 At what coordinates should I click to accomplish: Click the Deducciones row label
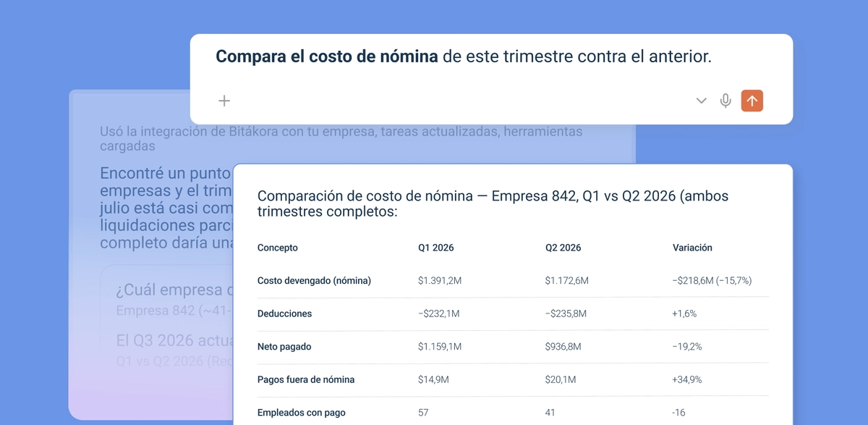pos(285,314)
